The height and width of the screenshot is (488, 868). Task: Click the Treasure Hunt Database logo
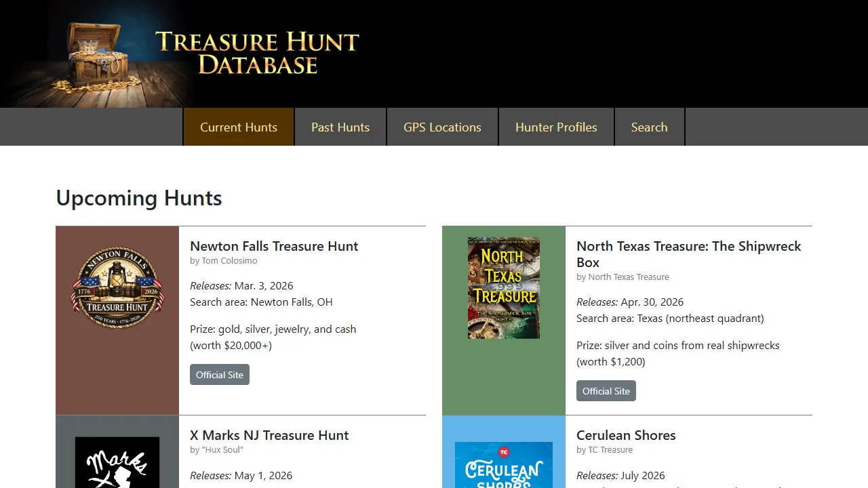[x=258, y=53]
